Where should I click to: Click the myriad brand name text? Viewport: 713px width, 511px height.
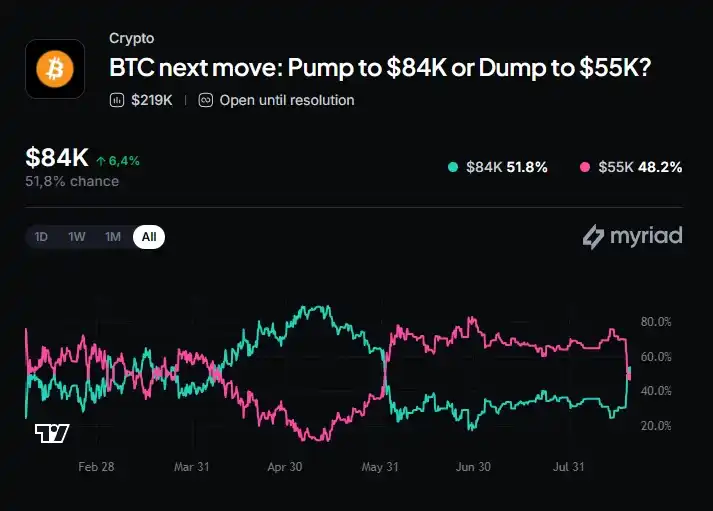[x=646, y=235]
